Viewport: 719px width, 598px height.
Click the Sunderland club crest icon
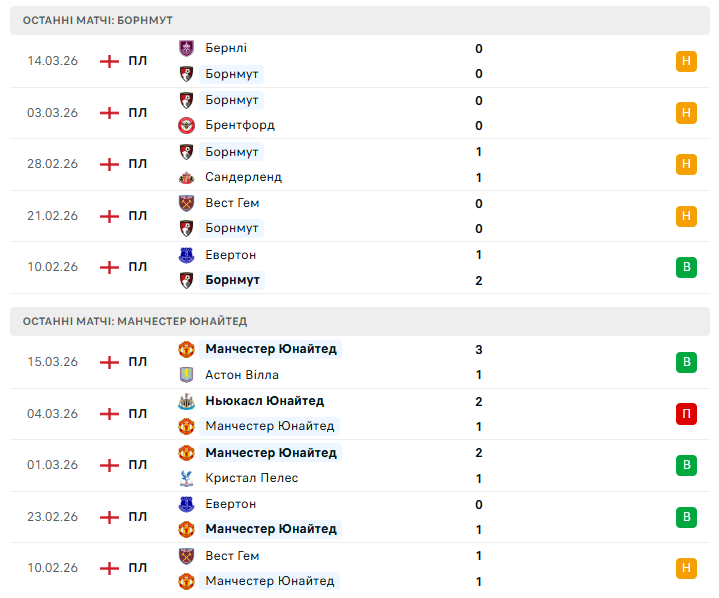pyautogui.click(x=186, y=177)
